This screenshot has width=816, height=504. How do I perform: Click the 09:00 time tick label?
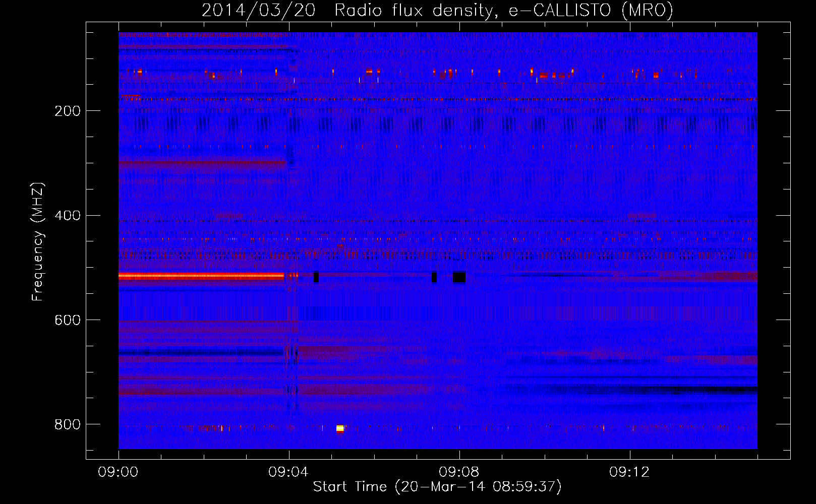(118, 472)
